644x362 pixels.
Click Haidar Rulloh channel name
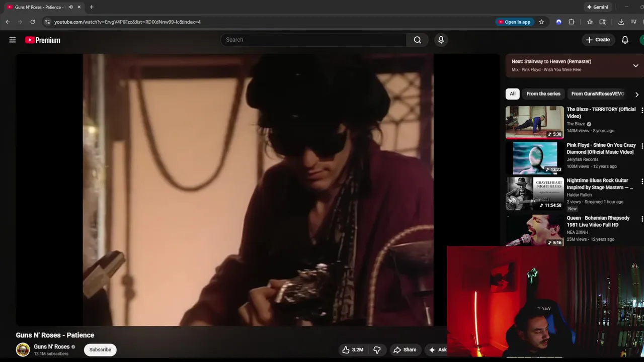tap(579, 195)
